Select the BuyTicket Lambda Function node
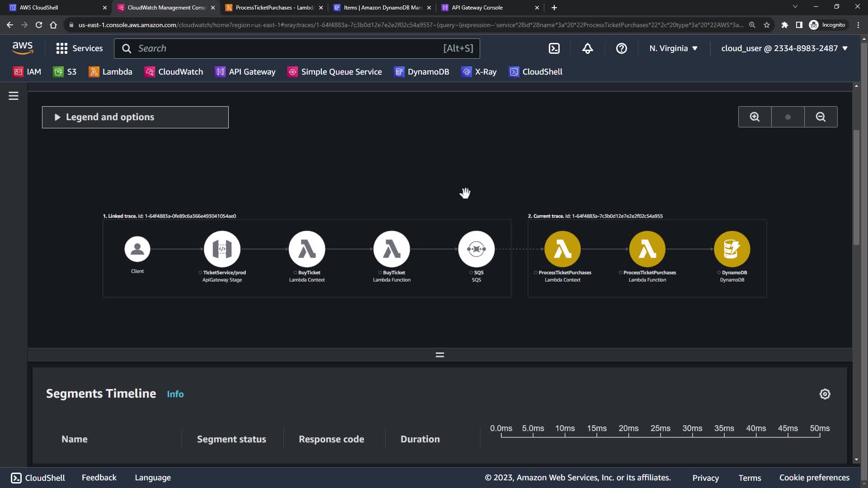 coord(392,249)
